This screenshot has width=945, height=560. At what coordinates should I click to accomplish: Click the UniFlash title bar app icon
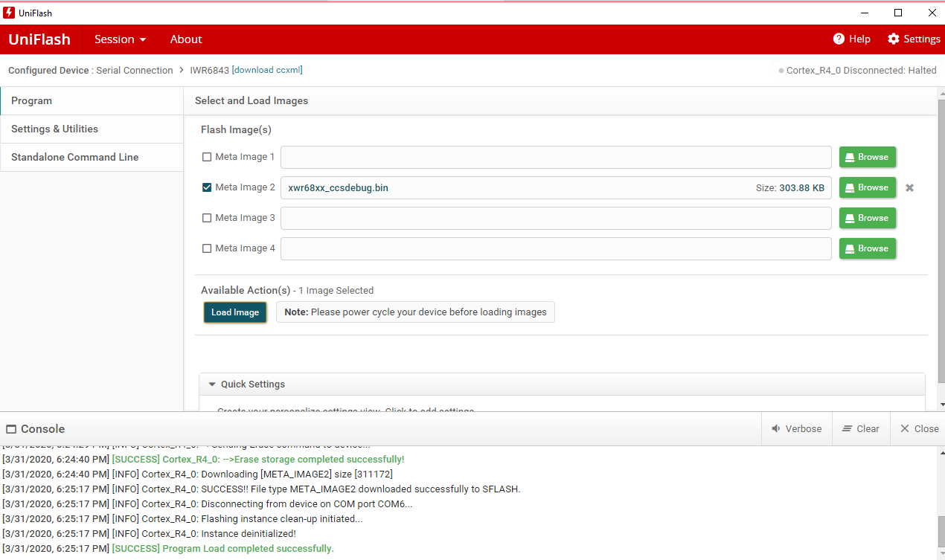[x=10, y=13]
